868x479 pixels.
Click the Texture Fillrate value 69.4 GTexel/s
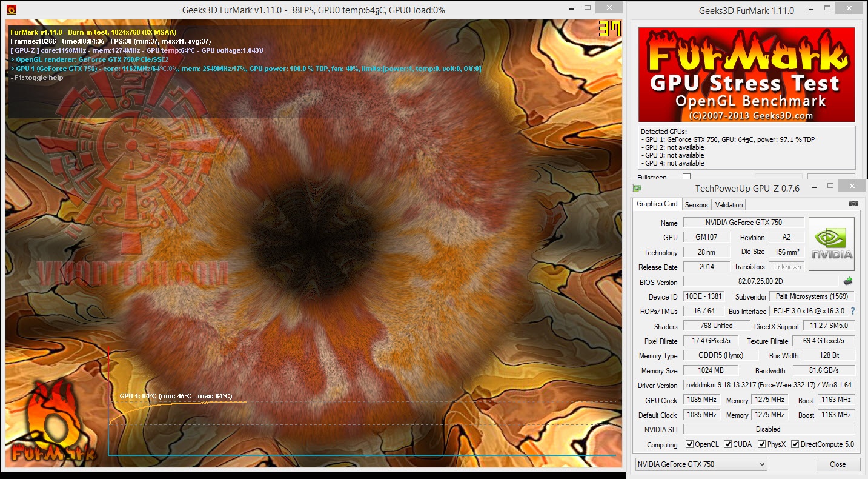[x=823, y=341]
